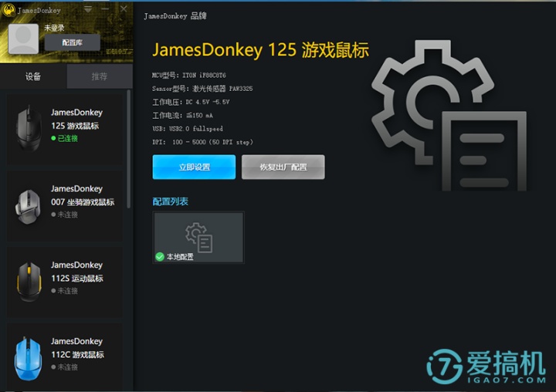Click the green 已连接 connected status
The image size is (556, 392).
pyautogui.click(x=65, y=138)
